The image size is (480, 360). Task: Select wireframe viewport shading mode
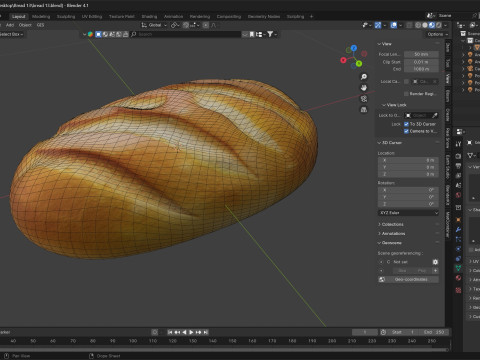(418, 25)
